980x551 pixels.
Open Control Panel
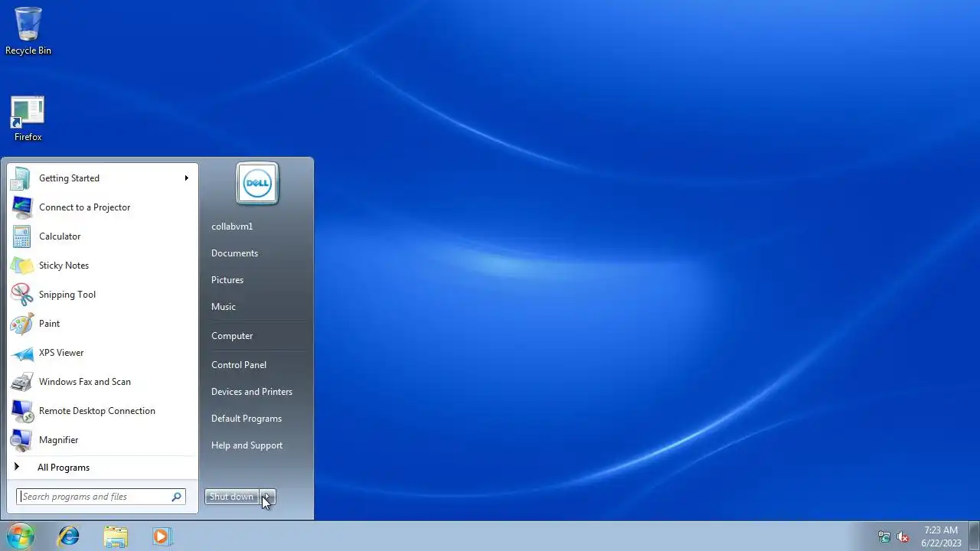[x=239, y=365]
